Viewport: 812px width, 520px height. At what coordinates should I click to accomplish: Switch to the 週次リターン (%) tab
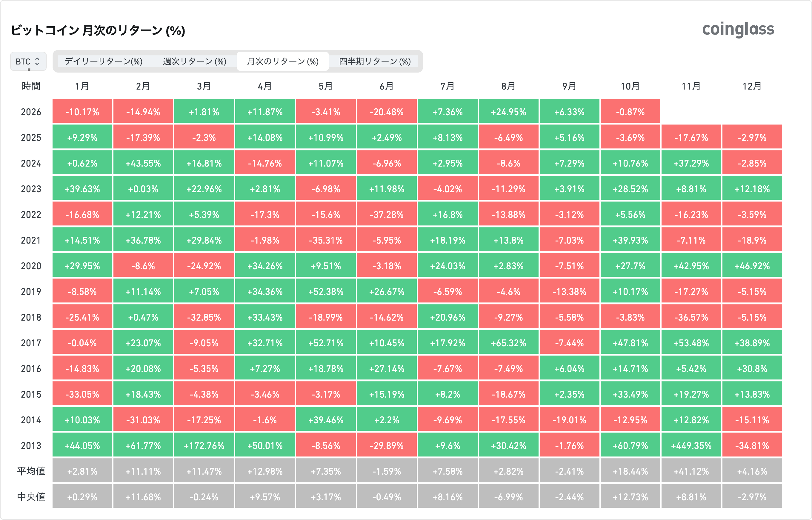(x=195, y=61)
